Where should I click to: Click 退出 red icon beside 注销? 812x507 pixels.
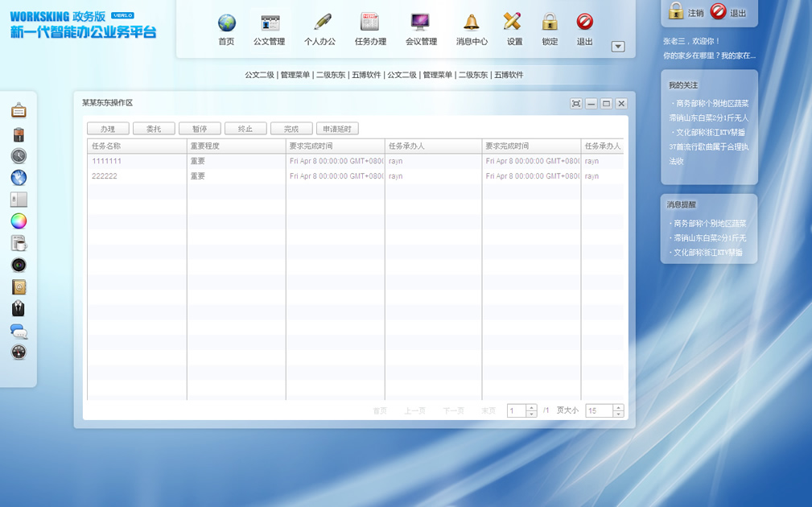pyautogui.click(x=719, y=11)
